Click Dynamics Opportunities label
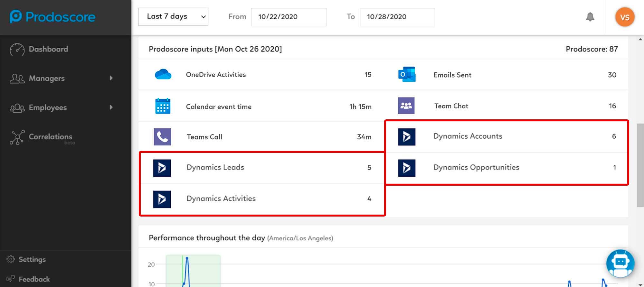Viewport: 644px width, 287px height. point(476,167)
